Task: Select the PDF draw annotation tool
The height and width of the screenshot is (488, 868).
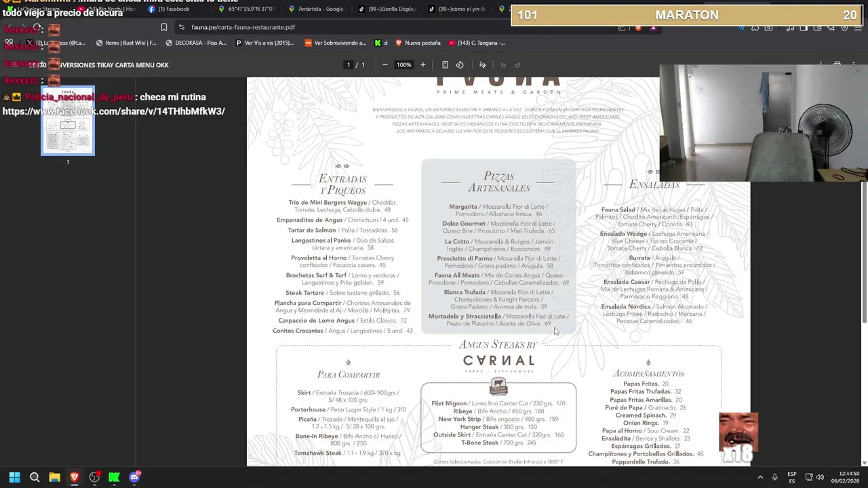Action: [x=482, y=65]
